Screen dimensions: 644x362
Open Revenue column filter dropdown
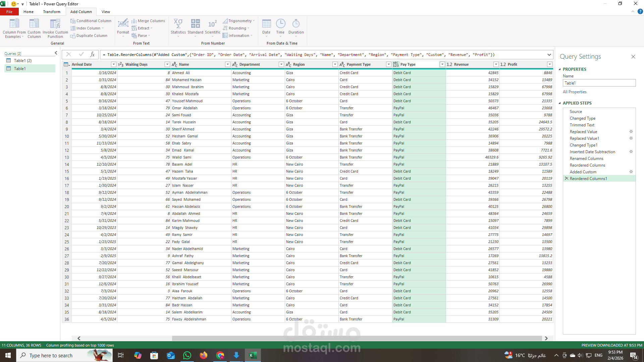(496, 64)
